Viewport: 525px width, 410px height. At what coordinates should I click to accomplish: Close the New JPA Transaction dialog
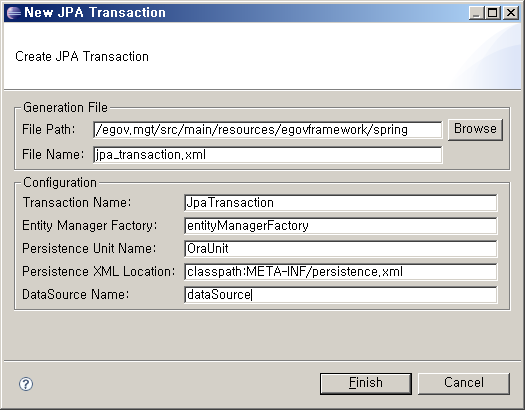pyautogui.click(x=511, y=13)
